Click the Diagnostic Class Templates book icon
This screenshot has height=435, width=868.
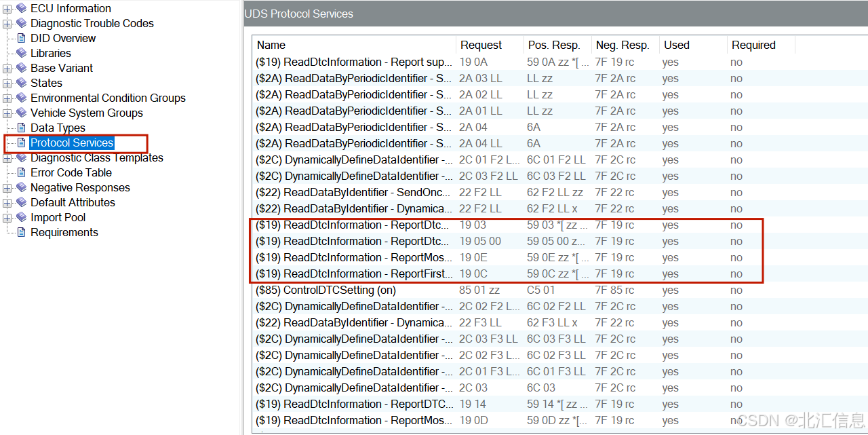point(22,157)
